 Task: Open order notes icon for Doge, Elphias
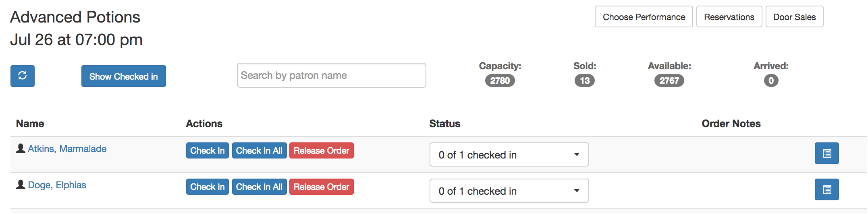[x=826, y=189]
